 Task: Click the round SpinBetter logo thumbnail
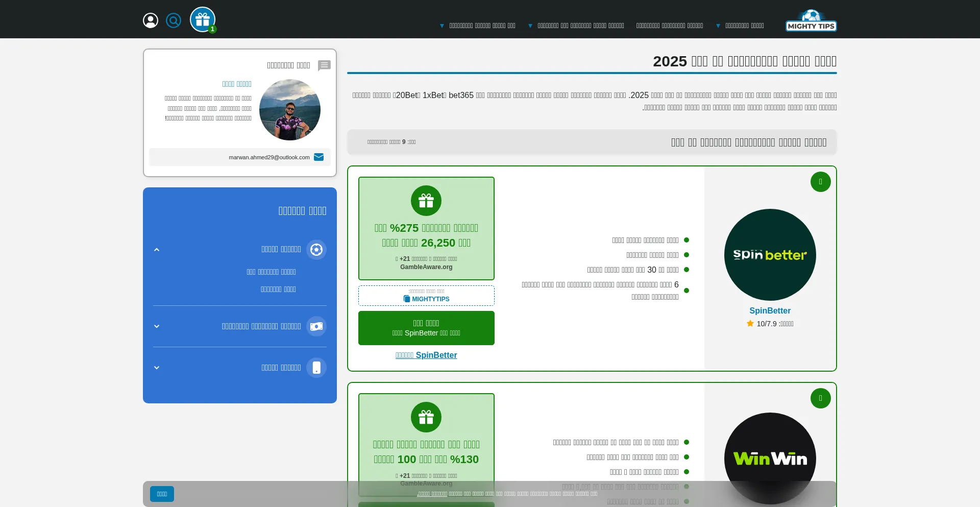(x=770, y=255)
